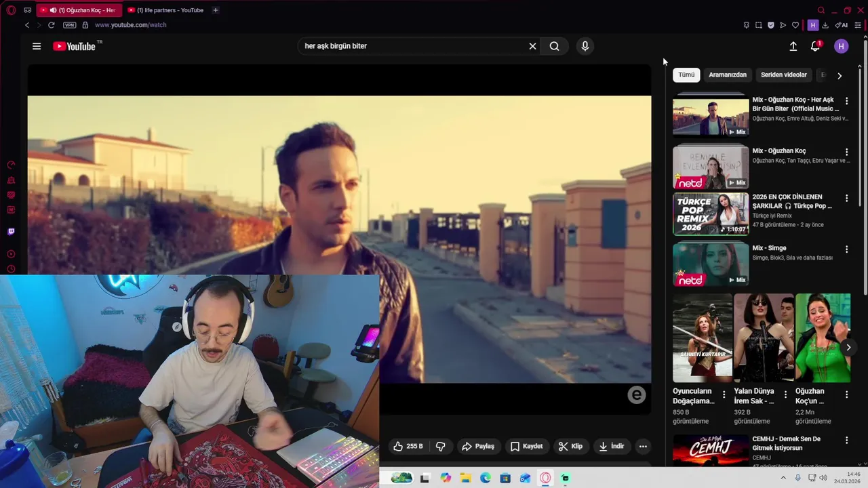Open File Explorer from the taskbar
This screenshot has height=488, width=868.
pyautogui.click(x=465, y=478)
